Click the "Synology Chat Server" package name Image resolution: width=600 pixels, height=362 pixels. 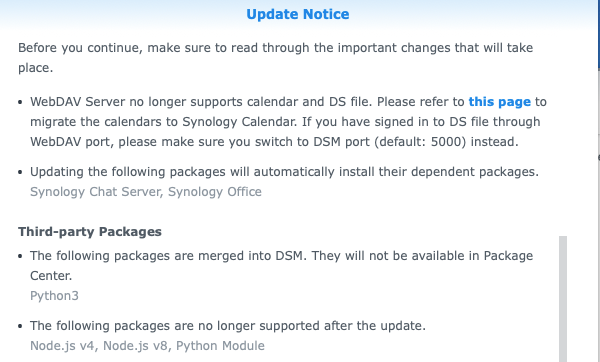tap(95, 192)
